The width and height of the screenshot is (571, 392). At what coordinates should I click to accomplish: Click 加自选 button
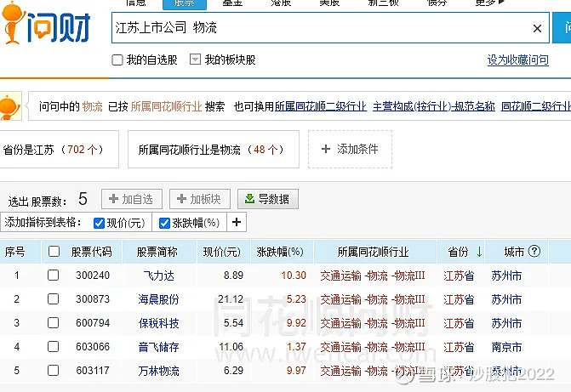(x=132, y=199)
